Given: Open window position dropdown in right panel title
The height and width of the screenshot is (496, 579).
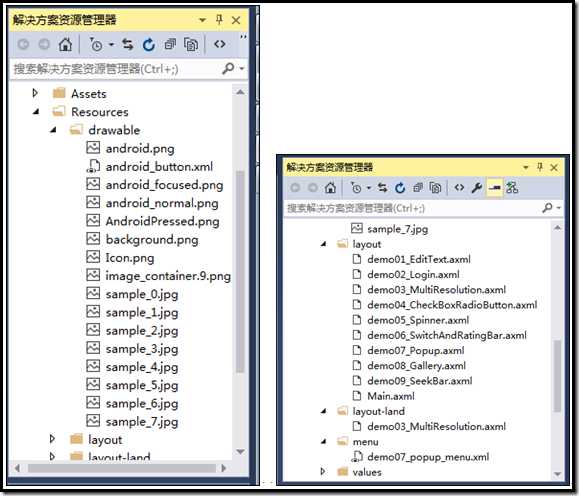Looking at the screenshot, I should 526,167.
